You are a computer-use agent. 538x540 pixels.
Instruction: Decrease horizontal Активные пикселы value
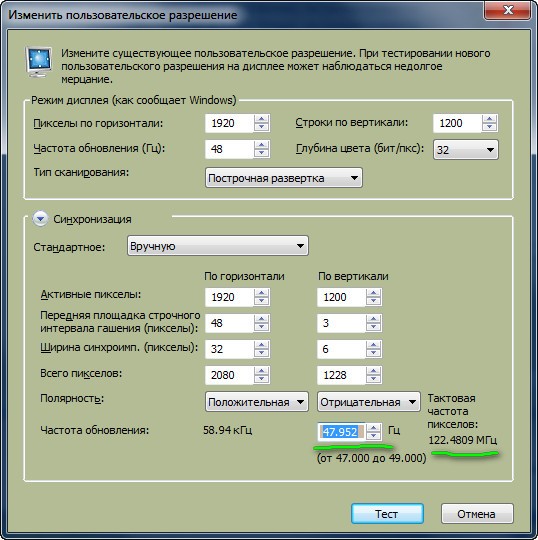pyautogui.click(x=262, y=301)
